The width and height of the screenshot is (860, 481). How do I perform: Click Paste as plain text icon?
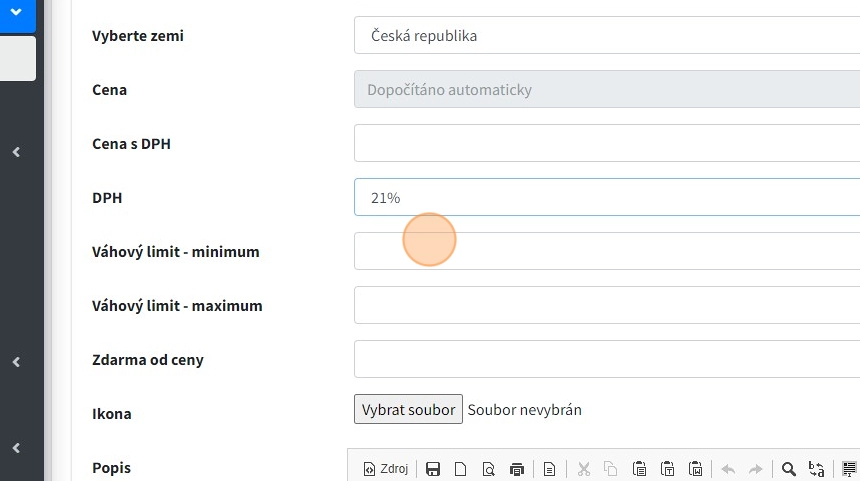coord(668,469)
